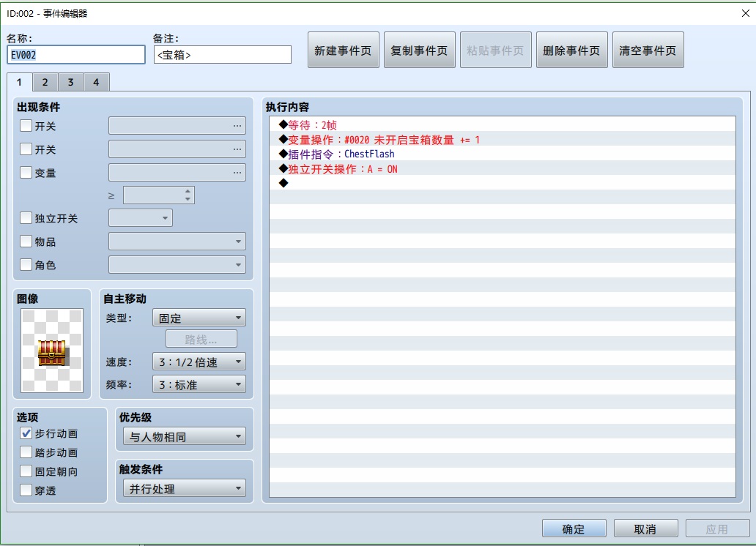
Task: Enable the second 开关 condition checkbox
Action: 26,149
